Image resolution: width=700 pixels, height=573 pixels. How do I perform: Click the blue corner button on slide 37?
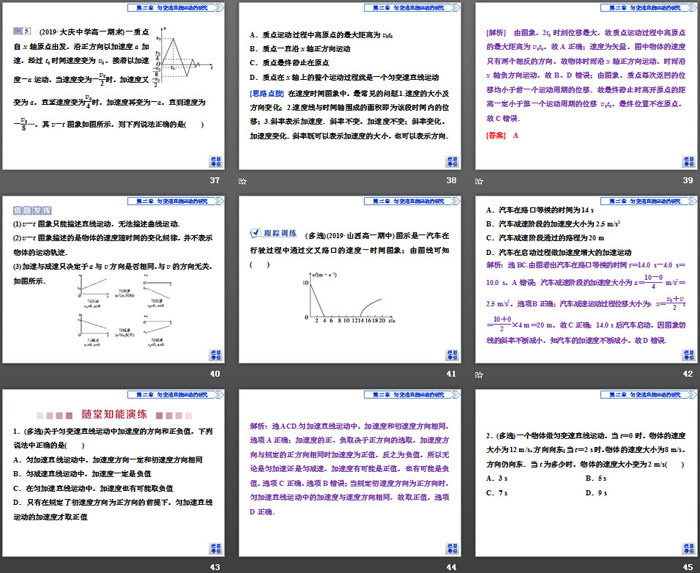click(x=214, y=162)
